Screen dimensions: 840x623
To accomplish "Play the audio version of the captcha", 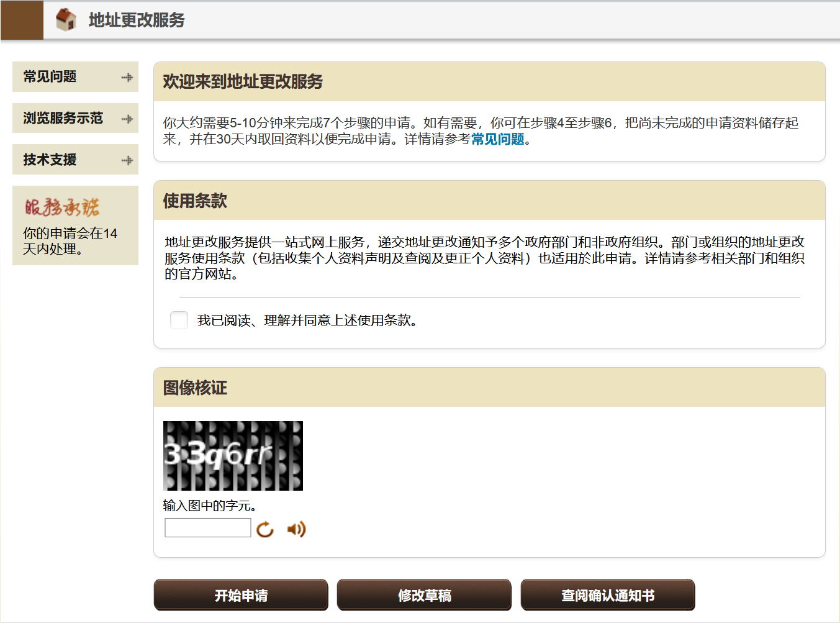I will pyautogui.click(x=296, y=529).
